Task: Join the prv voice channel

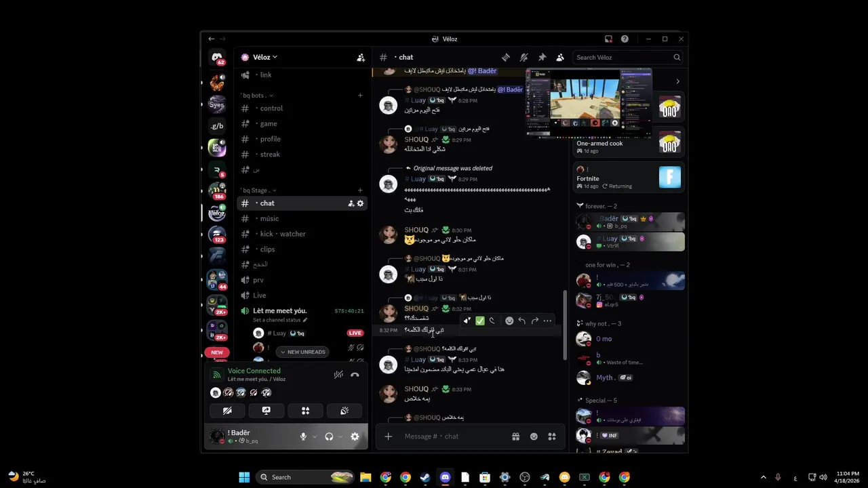Action: [x=302, y=280]
